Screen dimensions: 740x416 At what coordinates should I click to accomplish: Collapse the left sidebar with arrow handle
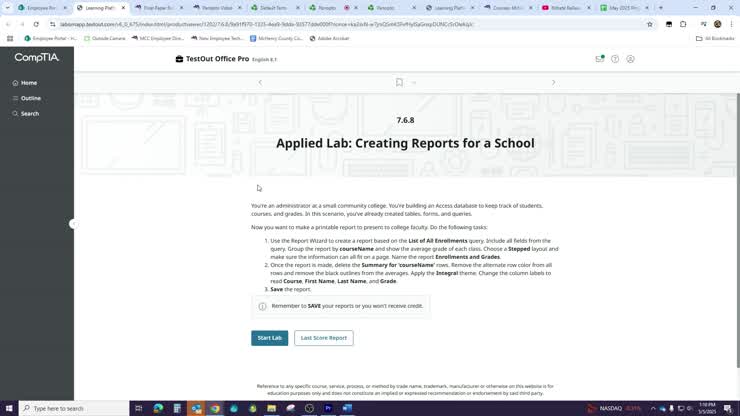72,224
